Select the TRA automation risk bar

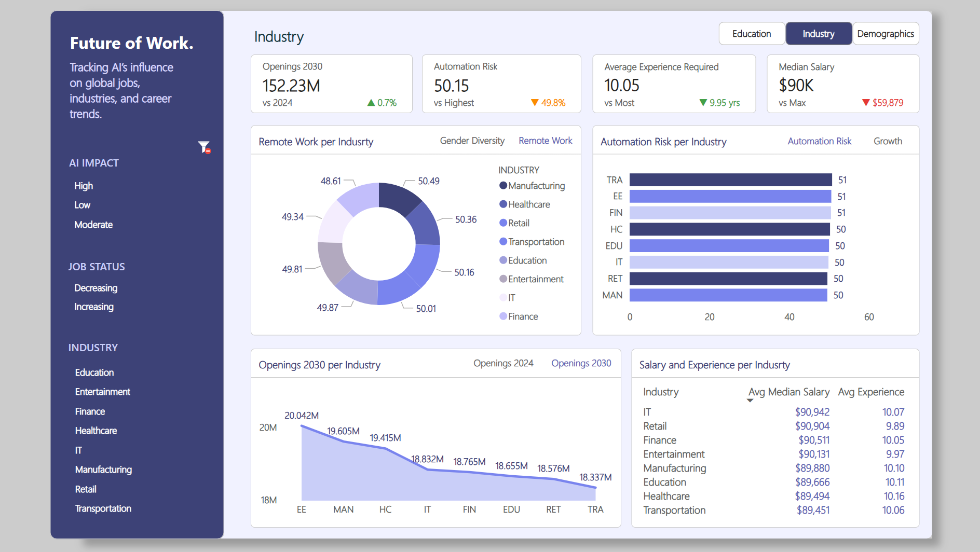pos(730,180)
